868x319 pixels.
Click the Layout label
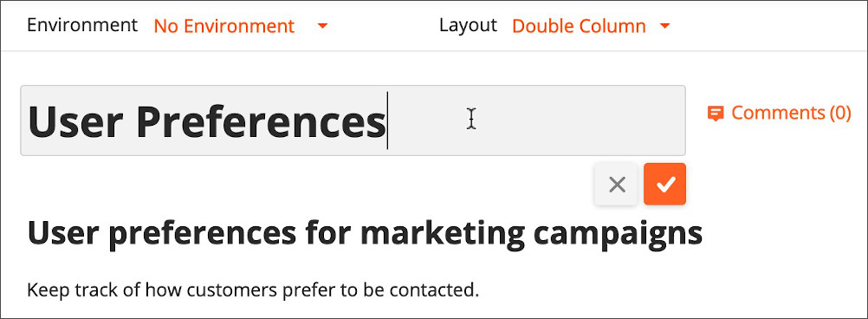(x=468, y=25)
